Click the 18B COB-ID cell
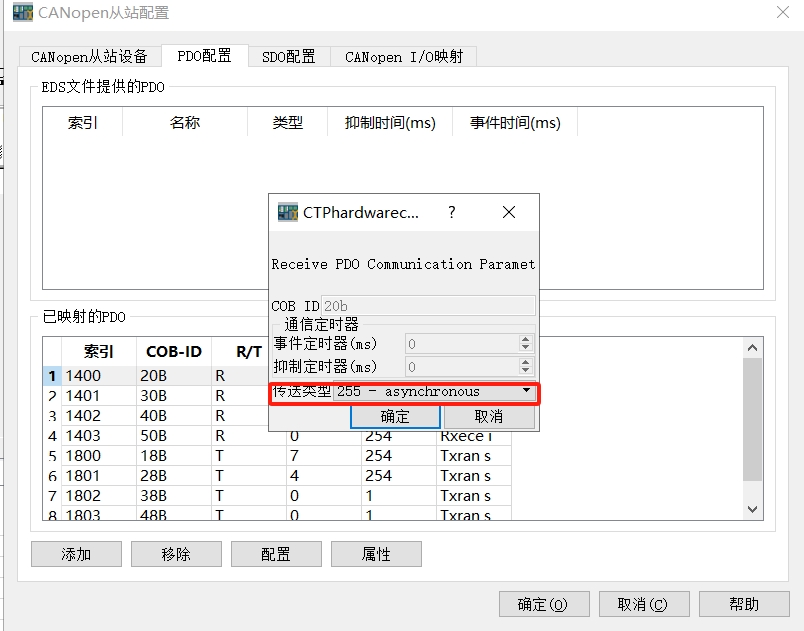Image resolution: width=804 pixels, height=631 pixels. click(x=174, y=456)
